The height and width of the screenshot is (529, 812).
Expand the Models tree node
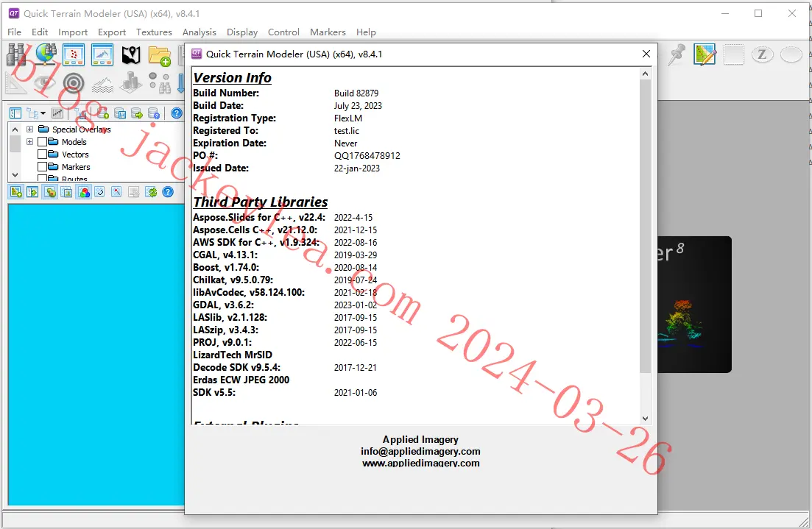pos(29,142)
